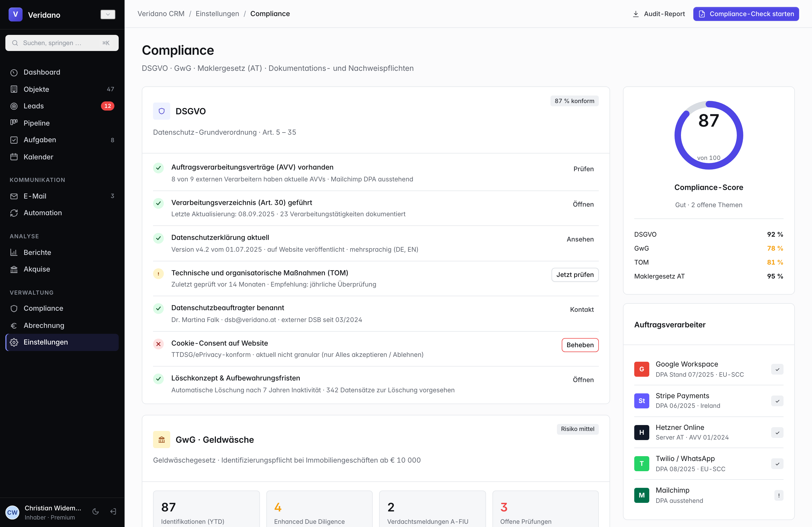Click the Mailchimp M logo
Viewport: 812px width, 527px height.
(x=641, y=495)
